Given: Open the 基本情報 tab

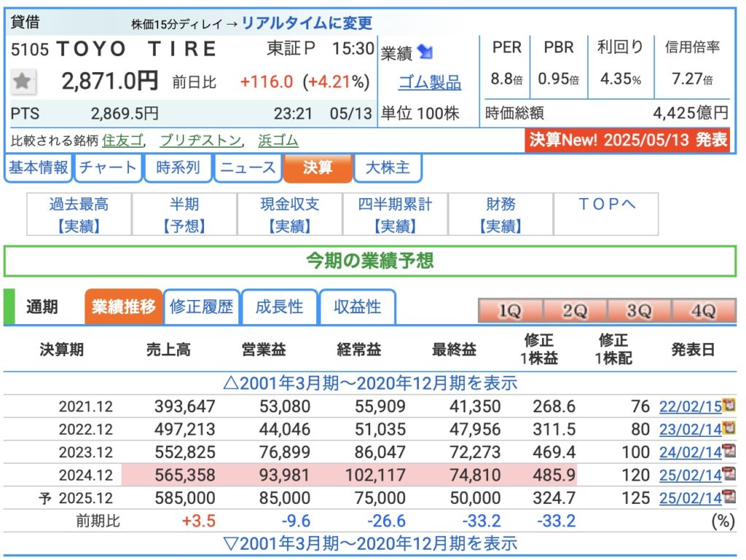Looking at the screenshot, I should pyautogui.click(x=38, y=167).
